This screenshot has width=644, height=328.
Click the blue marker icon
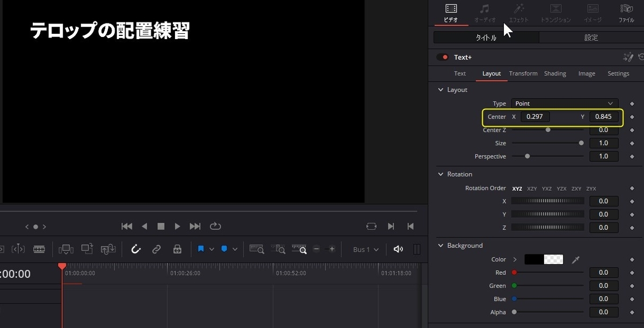pyautogui.click(x=224, y=249)
